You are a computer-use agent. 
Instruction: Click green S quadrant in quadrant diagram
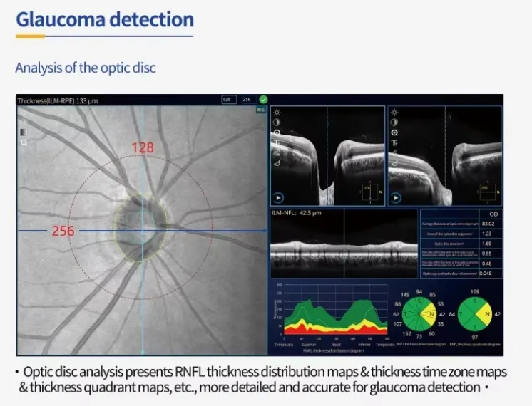coord(475,303)
